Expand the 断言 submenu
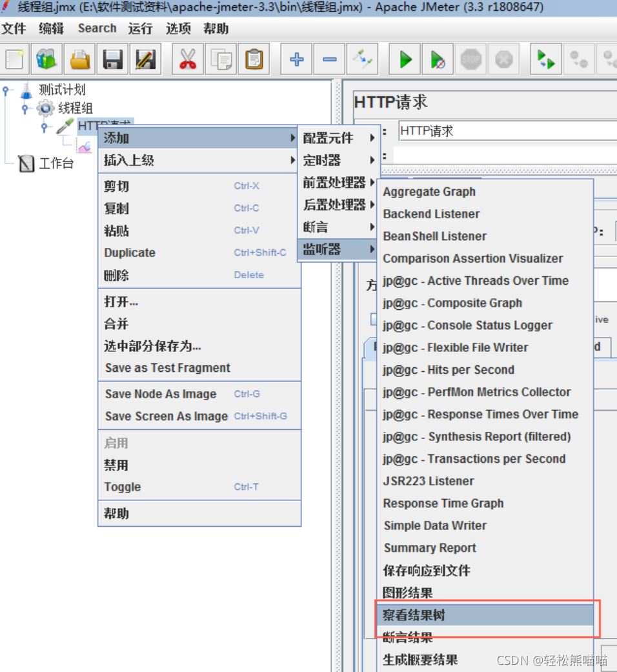The width and height of the screenshot is (617, 672). click(338, 227)
